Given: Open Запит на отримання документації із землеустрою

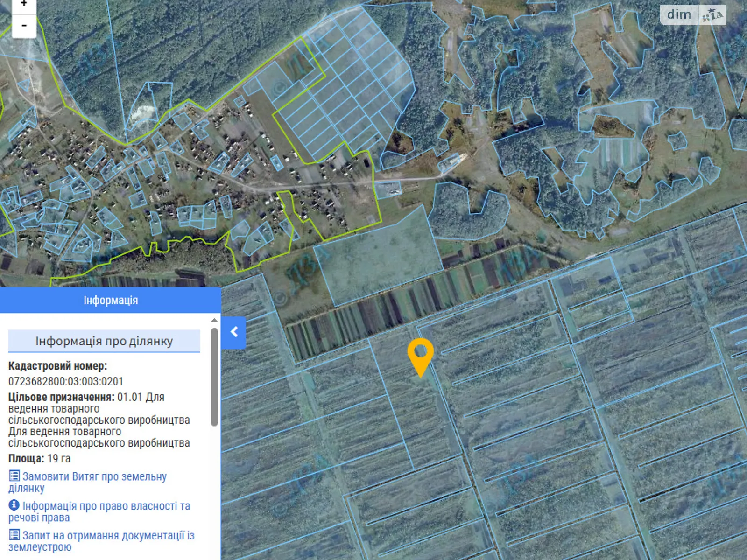Looking at the screenshot, I should 108,536.
